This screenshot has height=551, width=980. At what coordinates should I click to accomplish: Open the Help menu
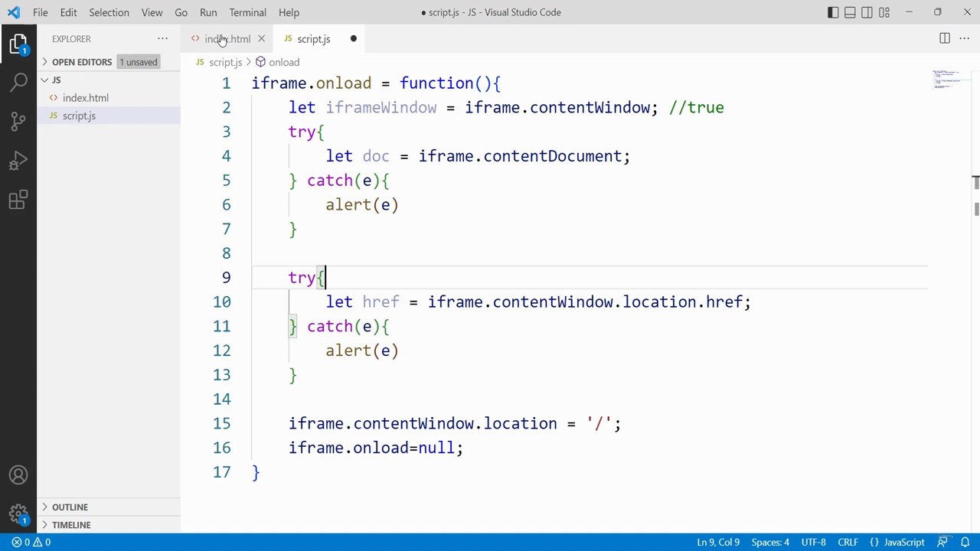pyautogui.click(x=289, y=12)
